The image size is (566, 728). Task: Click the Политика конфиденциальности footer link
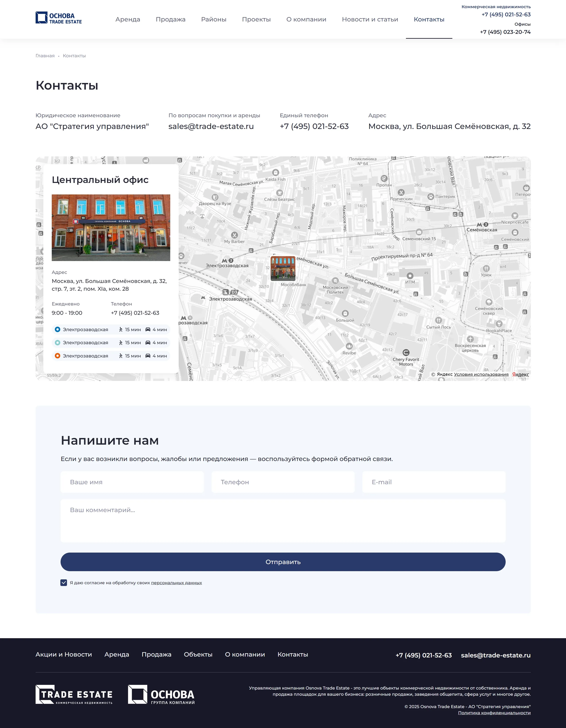[494, 713]
